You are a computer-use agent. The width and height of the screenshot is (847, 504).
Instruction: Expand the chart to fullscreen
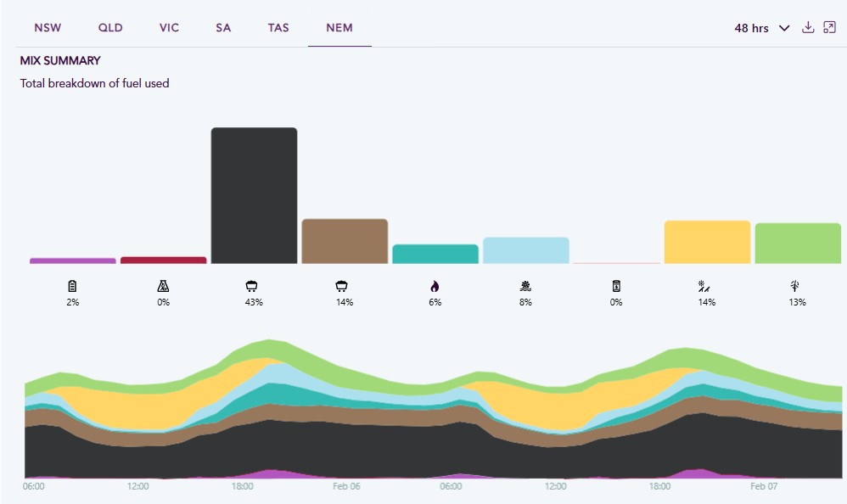click(829, 27)
